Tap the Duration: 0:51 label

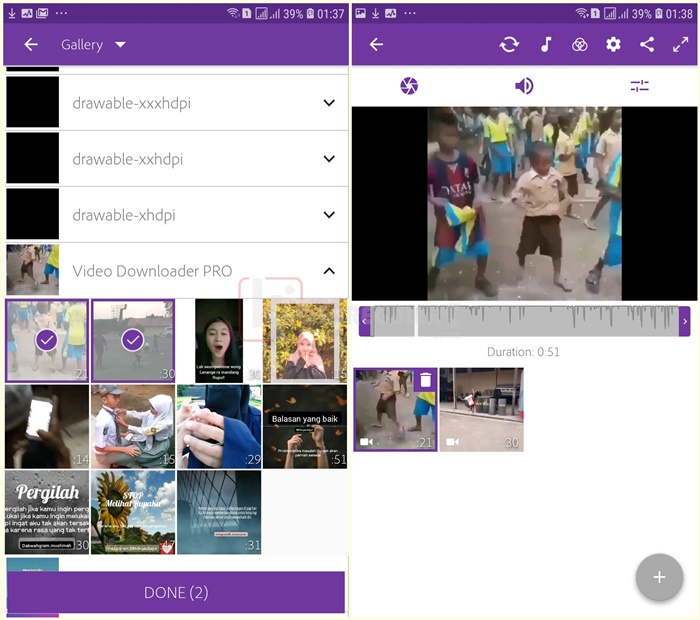click(x=523, y=352)
